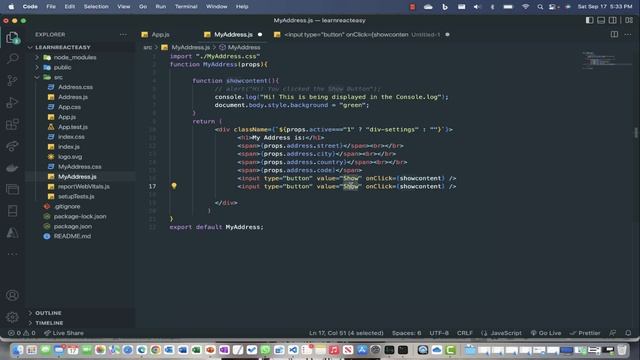Screen dimensions: 640x360
Task: Open editor More Actions ellipsis
Action: click(628, 34)
